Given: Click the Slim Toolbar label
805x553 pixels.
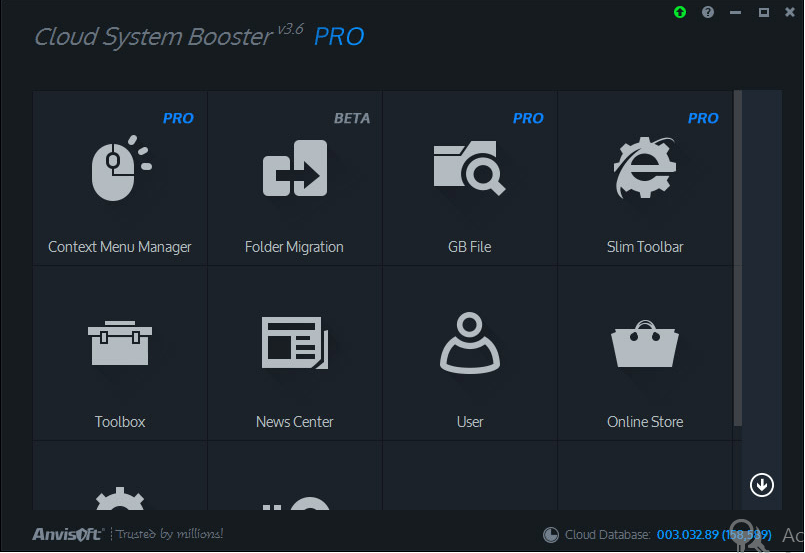Looking at the screenshot, I should pyautogui.click(x=645, y=247).
